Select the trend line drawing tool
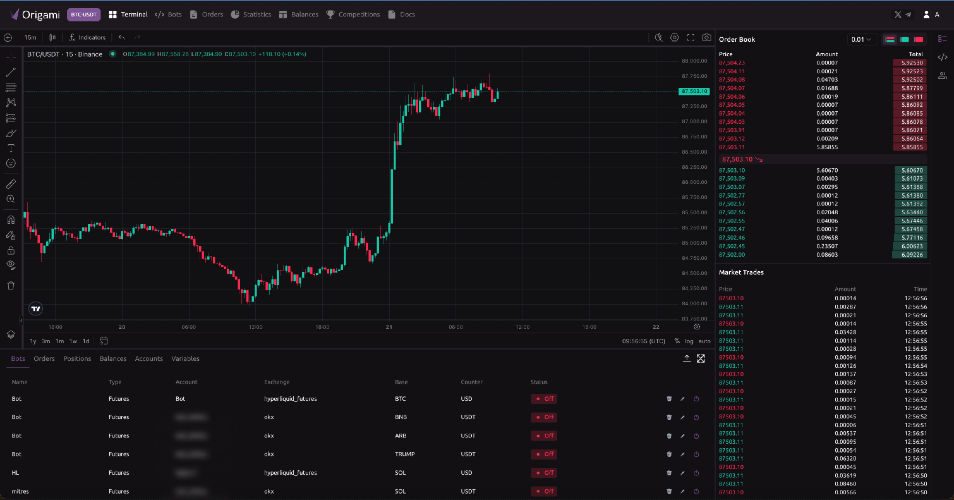This screenshot has width=954, height=500. click(11, 72)
